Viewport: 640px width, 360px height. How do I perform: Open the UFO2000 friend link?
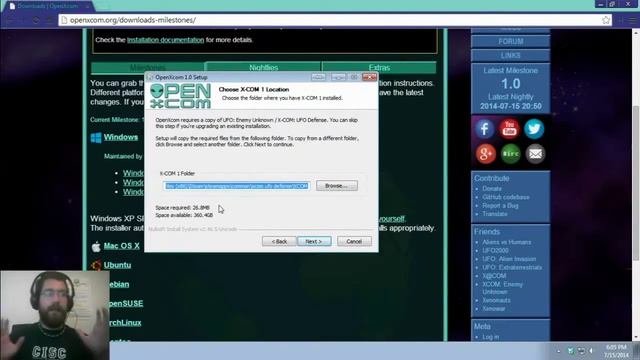495,251
